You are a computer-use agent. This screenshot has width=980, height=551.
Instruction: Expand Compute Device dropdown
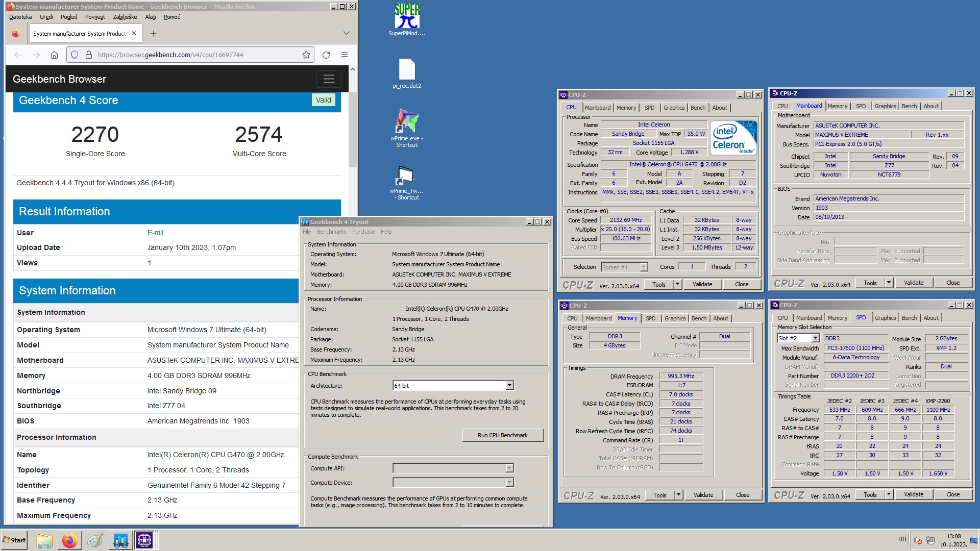[509, 483]
